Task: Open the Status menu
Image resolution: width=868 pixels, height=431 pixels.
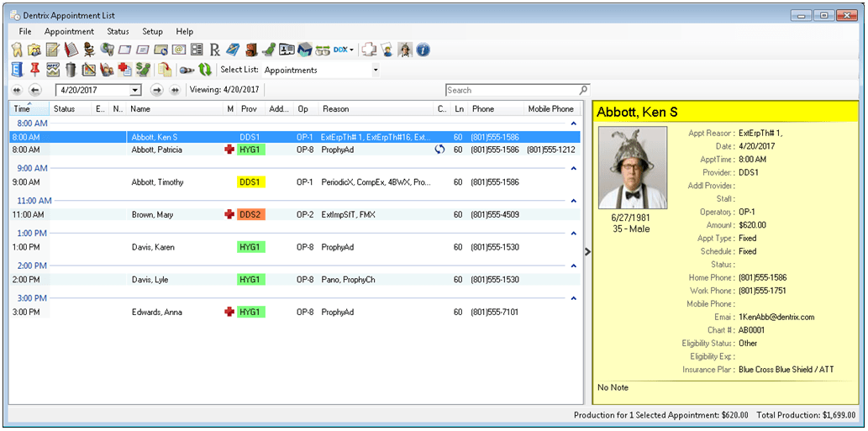Action: coord(118,32)
